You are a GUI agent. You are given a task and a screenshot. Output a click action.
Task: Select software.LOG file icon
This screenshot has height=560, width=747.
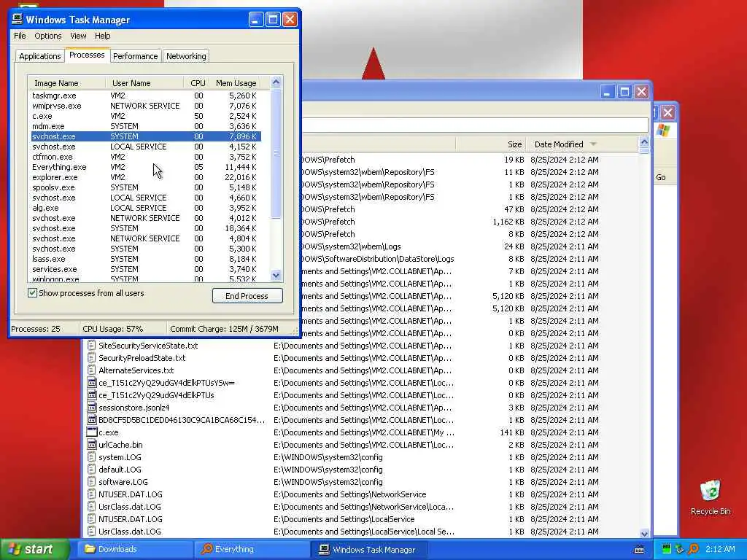91,481
